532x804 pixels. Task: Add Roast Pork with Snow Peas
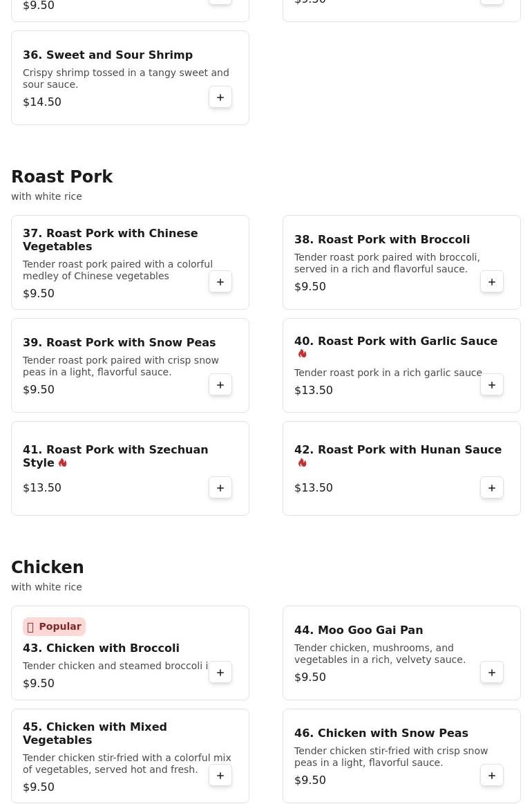(220, 385)
